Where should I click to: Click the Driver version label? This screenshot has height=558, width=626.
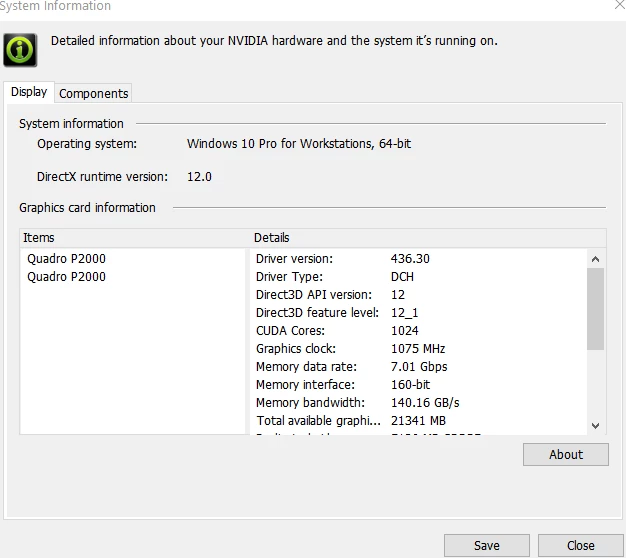294,259
